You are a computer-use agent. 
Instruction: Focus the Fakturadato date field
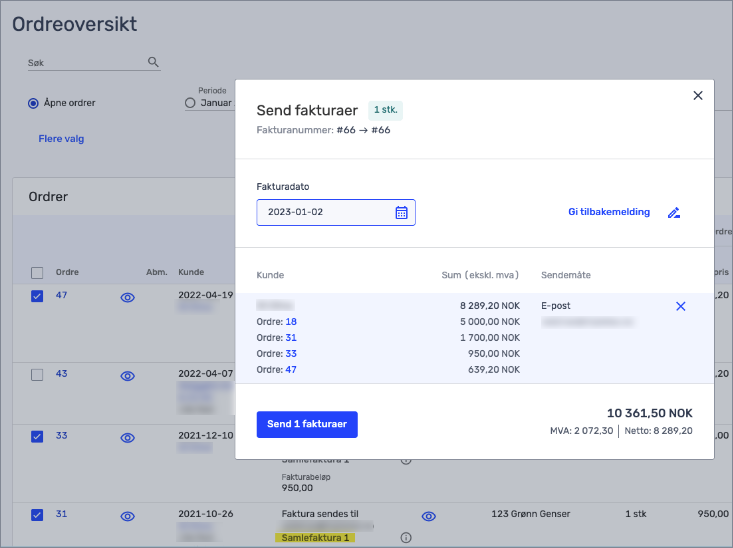coord(336,212)
